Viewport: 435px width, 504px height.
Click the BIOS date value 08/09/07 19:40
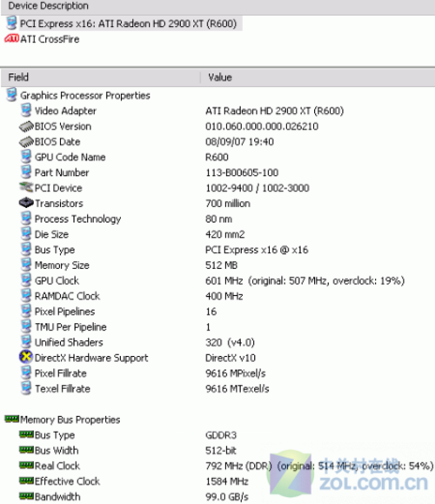pyautogui.click(x=239, y=142)
